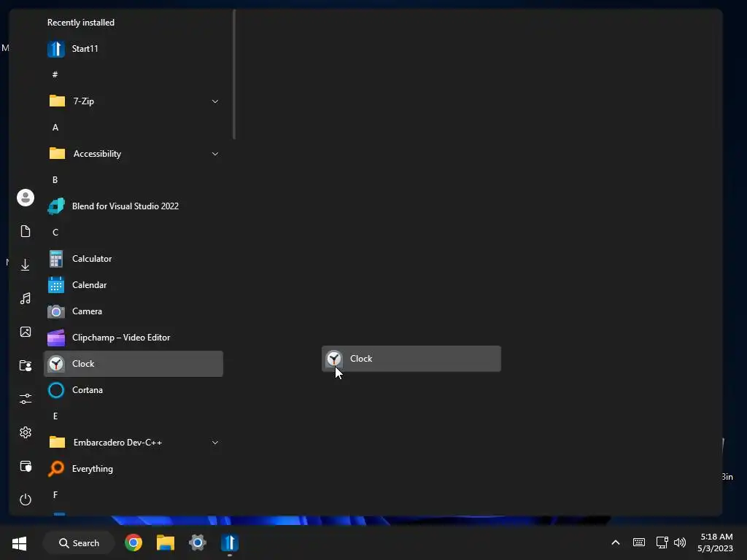Jump to the B letter header
747x560 pixels.
(55, 179)
